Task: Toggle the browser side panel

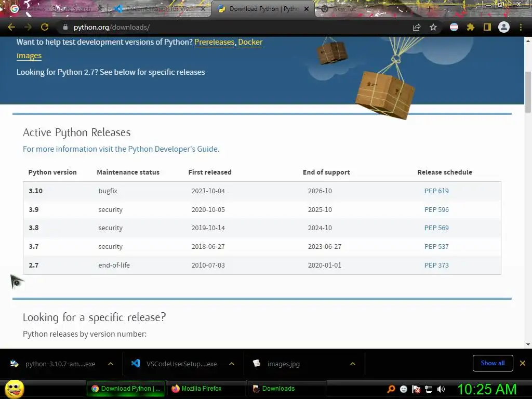Action: point(487,27)
